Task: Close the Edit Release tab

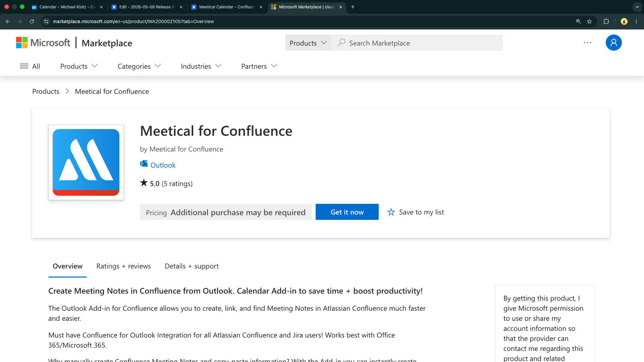Action: click(x=181, y=7)
